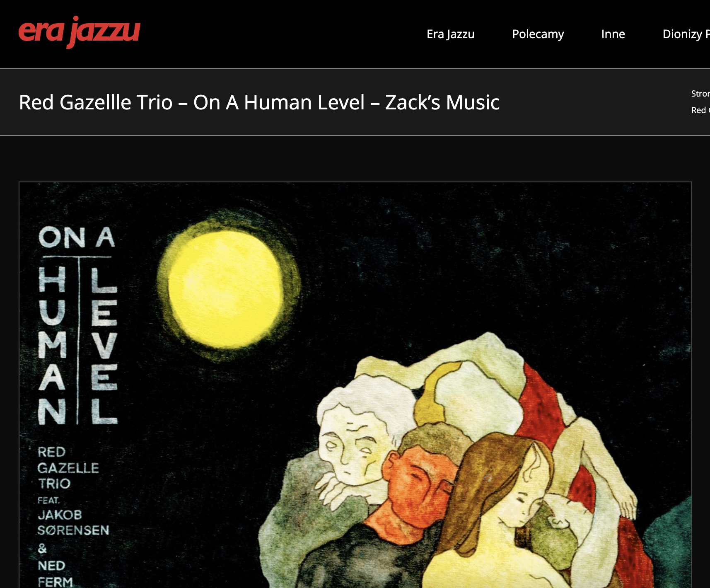Viewport: 710px width, 588px height.
Task: Open the Polecamy menu item
Action: (x=538, y=34)
